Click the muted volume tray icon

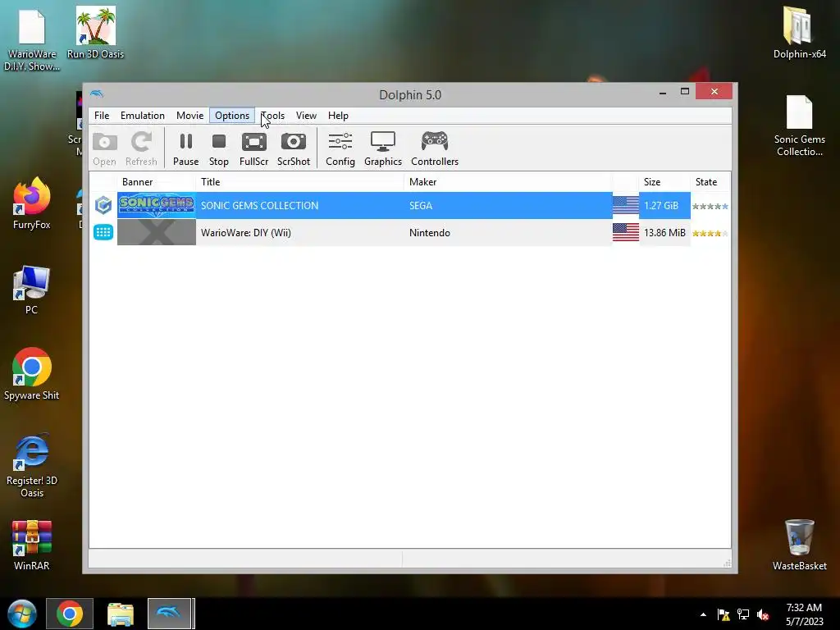click(763, 614)
